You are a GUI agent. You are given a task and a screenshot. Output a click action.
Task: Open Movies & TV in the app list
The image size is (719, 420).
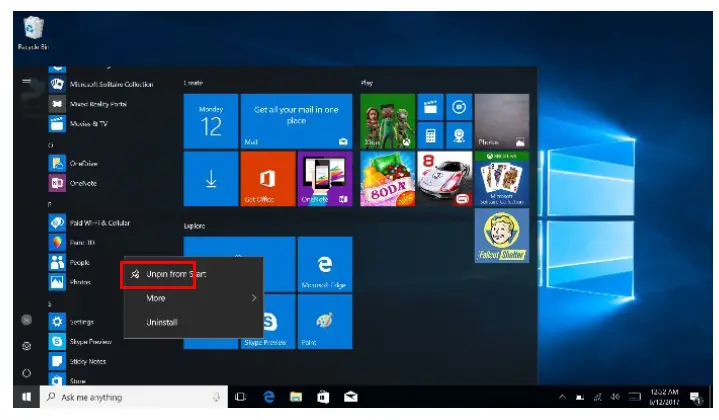point(78,124)
